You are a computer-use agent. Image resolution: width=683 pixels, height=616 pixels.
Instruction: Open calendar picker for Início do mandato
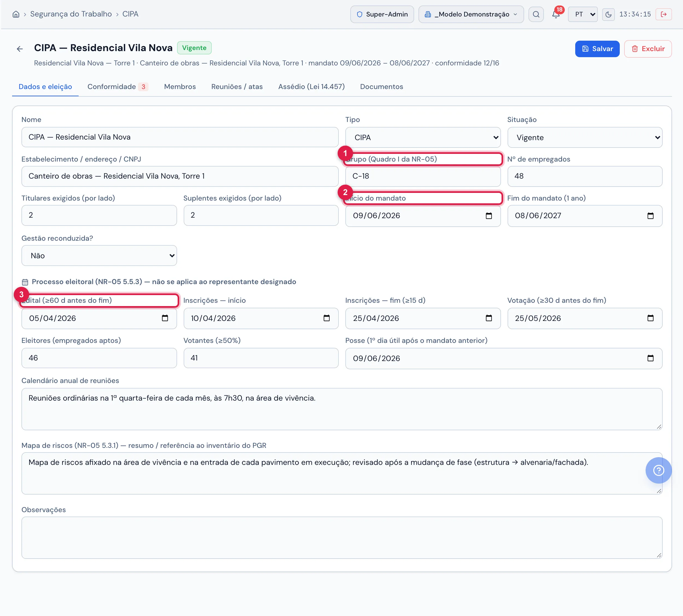pyautogui.click(x=488, y=216)
